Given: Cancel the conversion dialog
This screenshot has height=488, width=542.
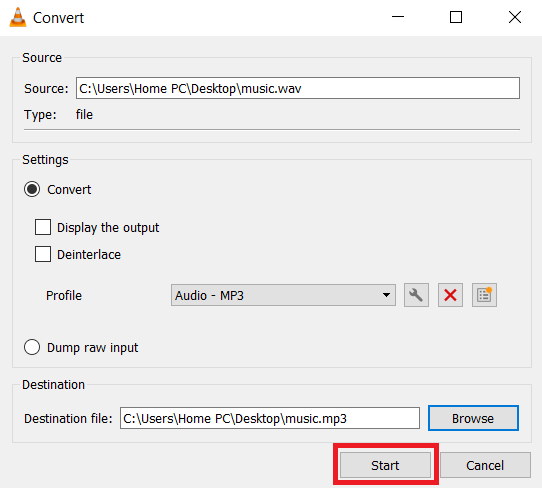Looking at the screenshot, I should 485,465.
